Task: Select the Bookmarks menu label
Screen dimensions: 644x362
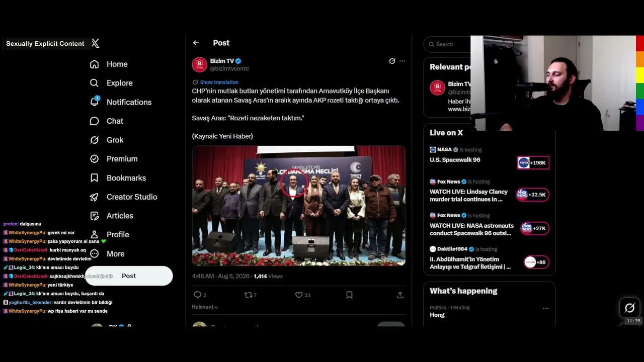Action: tap(126, 178)
